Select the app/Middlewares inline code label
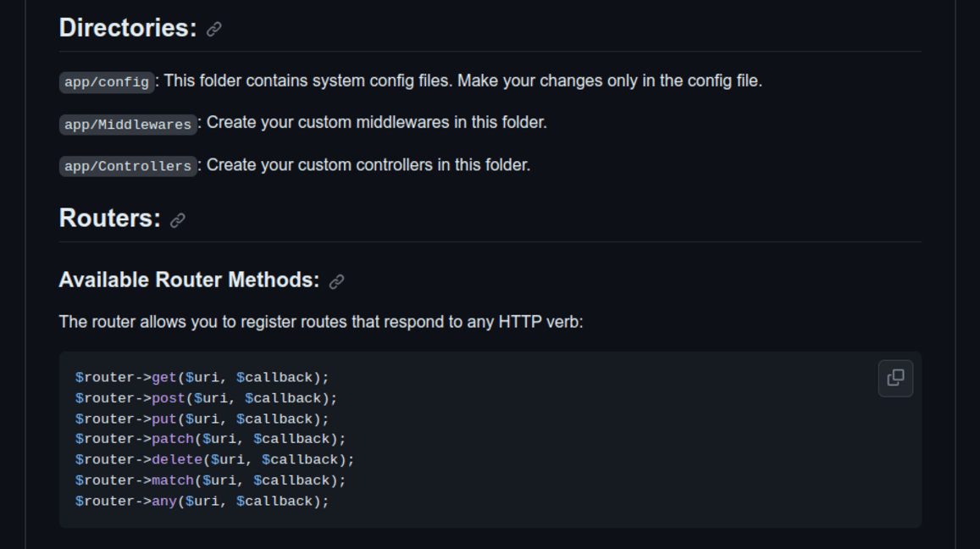The width and height of the screenshot is (980, 549). point(128,124)
